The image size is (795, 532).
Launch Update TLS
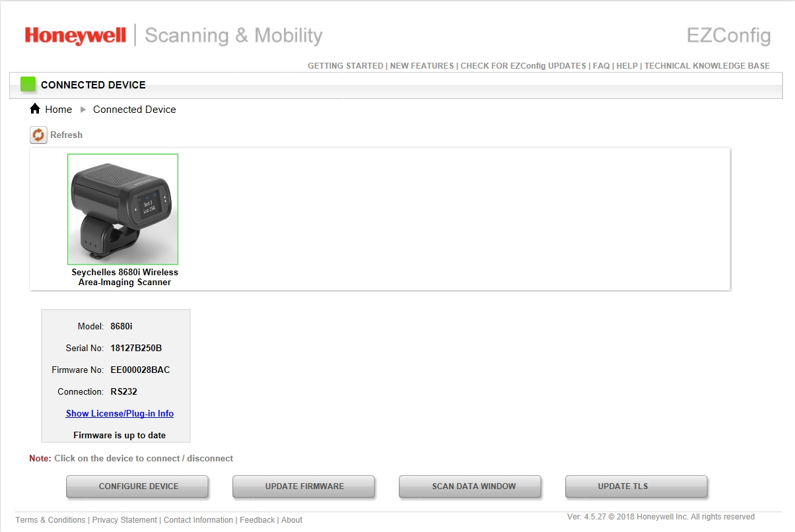(636, 486)
